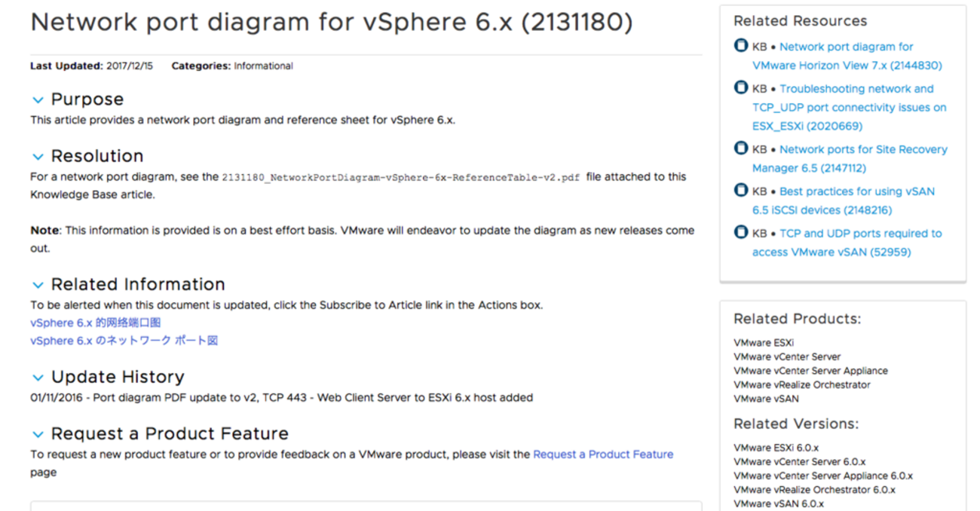Click the Update History heading
The width and height of the screenshot is (980, 511).
click(x=117, y=377)
